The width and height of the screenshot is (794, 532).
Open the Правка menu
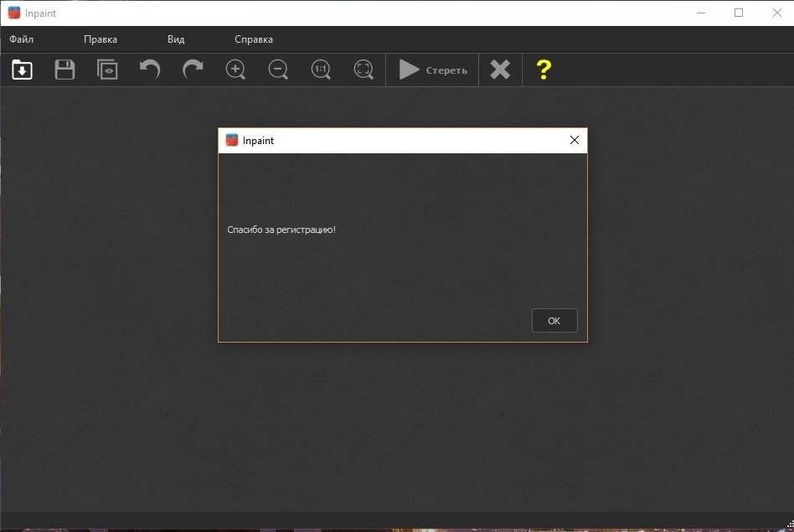(x=101, y=39)
